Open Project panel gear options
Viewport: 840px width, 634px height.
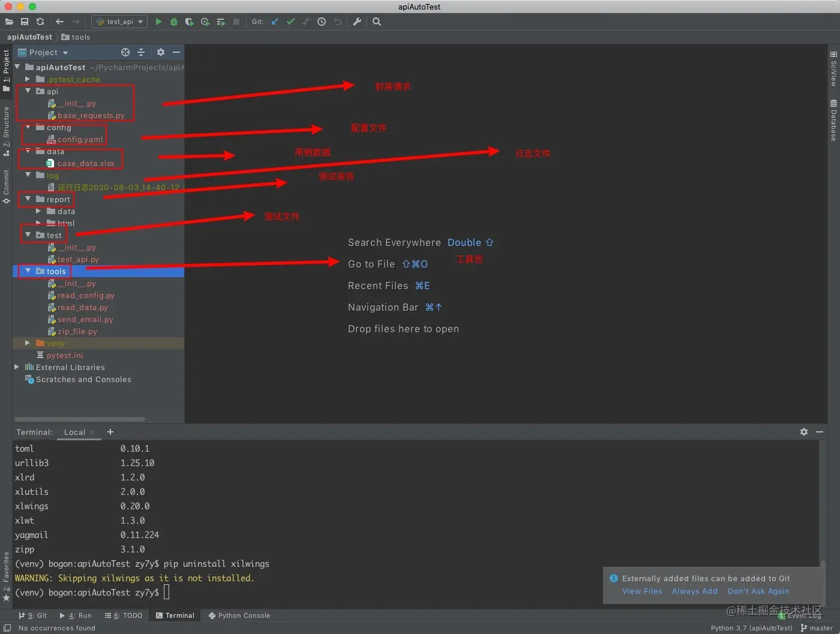pyautogui.click(x=161, y=52)
